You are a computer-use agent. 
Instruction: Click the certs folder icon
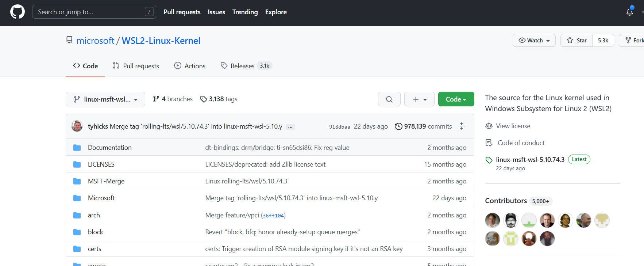tap(77, 249)
